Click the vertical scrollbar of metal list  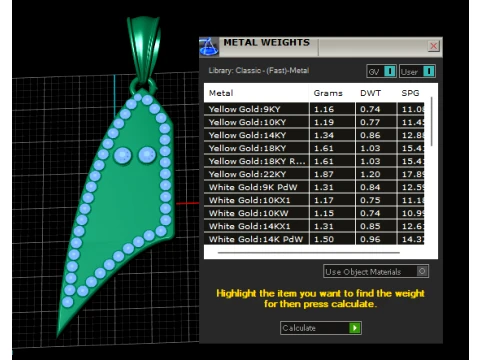[432, 121]
